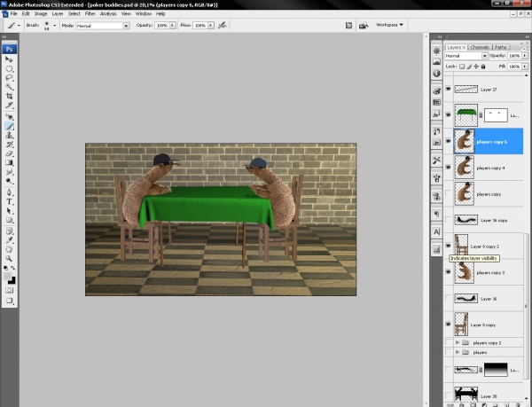
Task: Open the brush Opacity slider arrow
Action: [x=172, y=26]
